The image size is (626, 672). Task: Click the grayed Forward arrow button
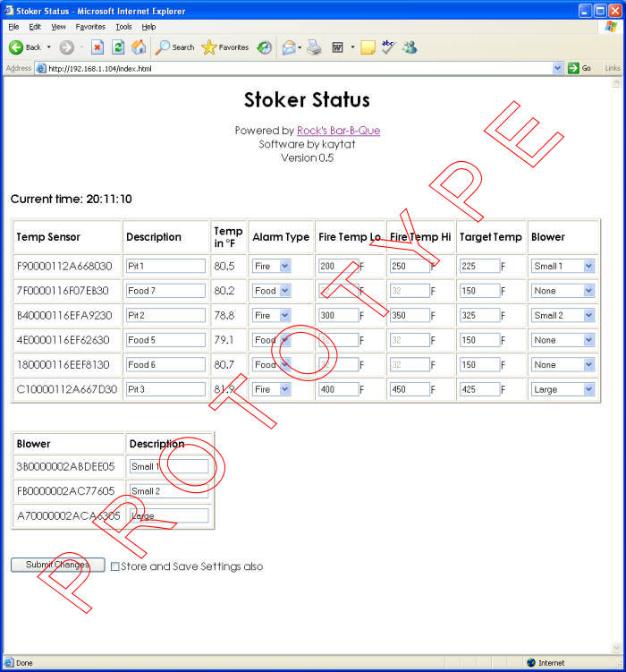coord(66,47)
